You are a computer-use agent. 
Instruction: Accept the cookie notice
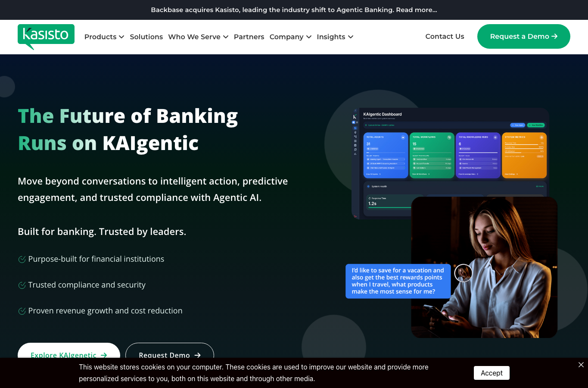coord(492,373)
